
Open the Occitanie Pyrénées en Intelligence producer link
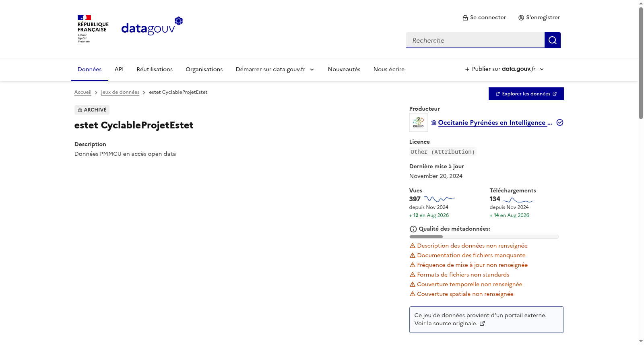[x=495, y=122]
